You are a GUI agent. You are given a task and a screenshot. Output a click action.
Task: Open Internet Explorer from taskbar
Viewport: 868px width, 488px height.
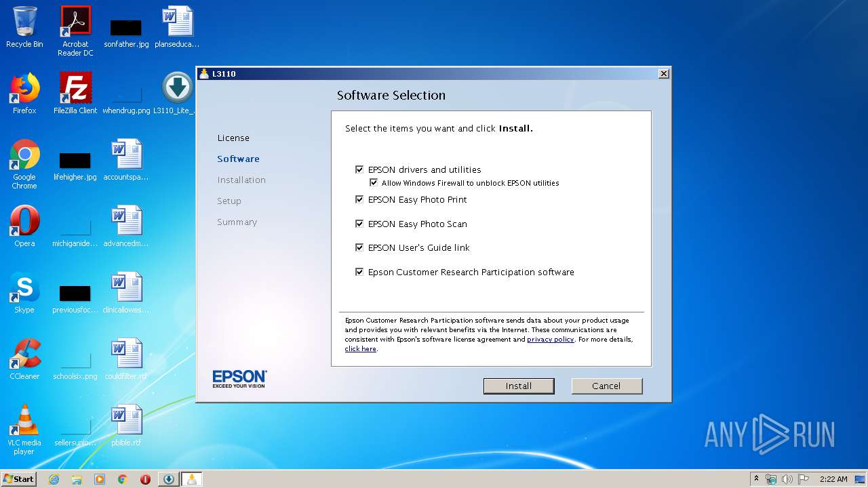[x=54, y=479]
